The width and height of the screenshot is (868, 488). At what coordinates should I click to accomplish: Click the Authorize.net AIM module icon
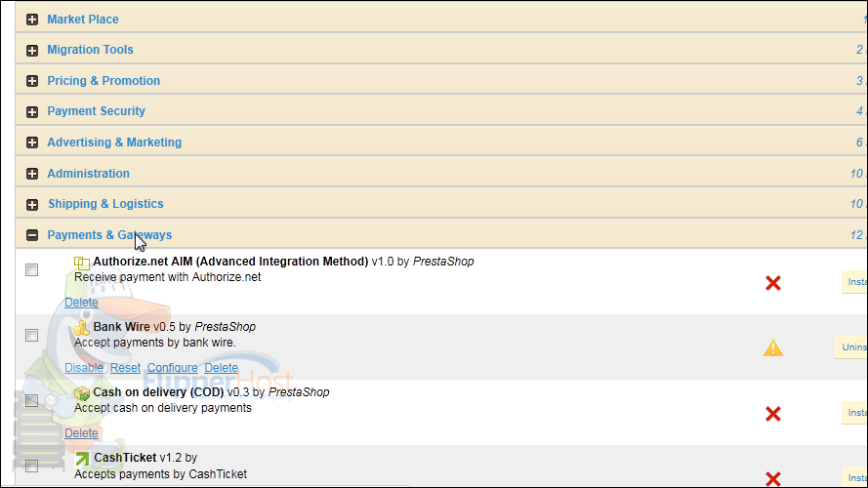(x=82, y=263)
